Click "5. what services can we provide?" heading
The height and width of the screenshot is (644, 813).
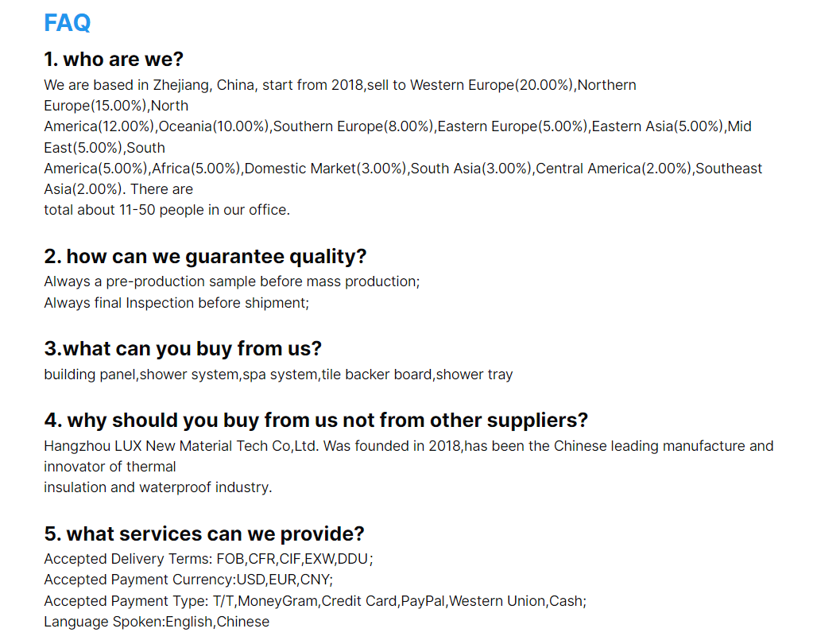coord(204,533)
